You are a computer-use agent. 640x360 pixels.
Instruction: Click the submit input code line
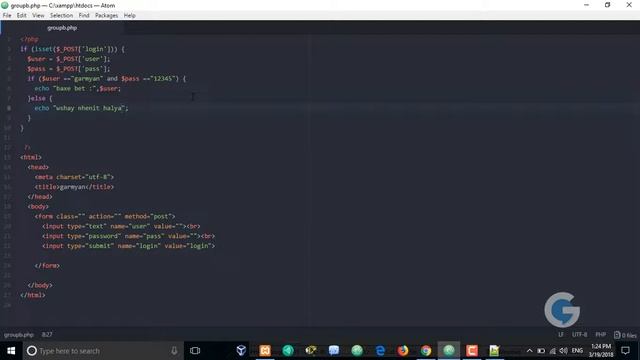click(x=128, y=246)
